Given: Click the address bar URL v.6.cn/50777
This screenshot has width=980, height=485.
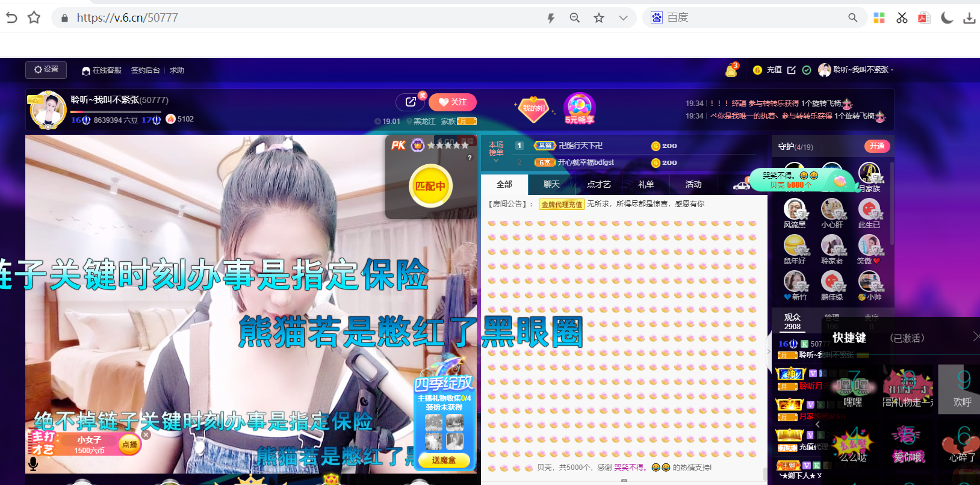Looking at the screenshot, I should click(x=128, y=18).
